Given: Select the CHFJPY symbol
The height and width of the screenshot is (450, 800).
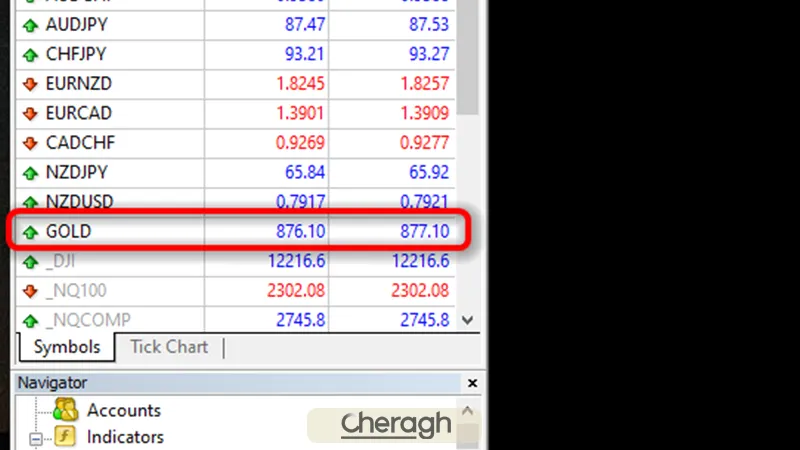Looking at the screenshot, I should [x=76, y=54].
